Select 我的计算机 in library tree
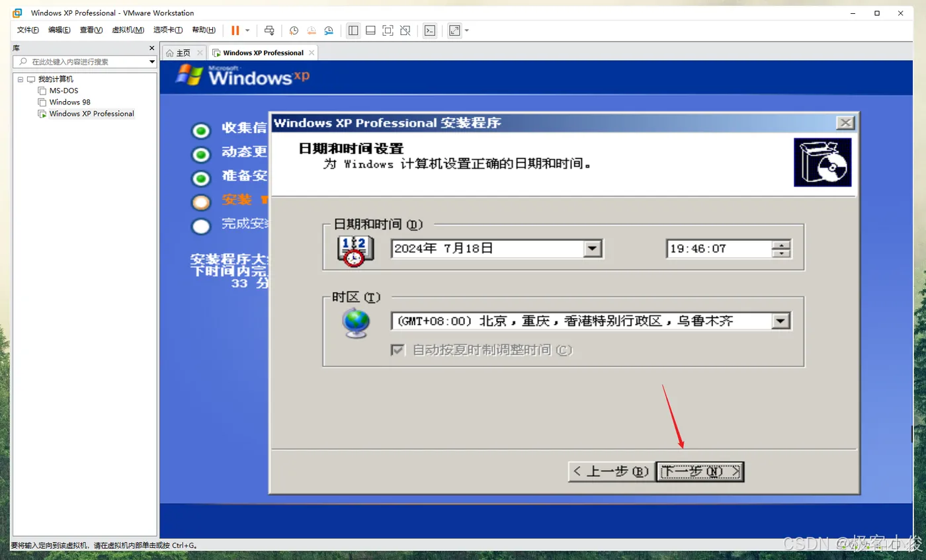926x560 pixels. (x=56, y=79)
